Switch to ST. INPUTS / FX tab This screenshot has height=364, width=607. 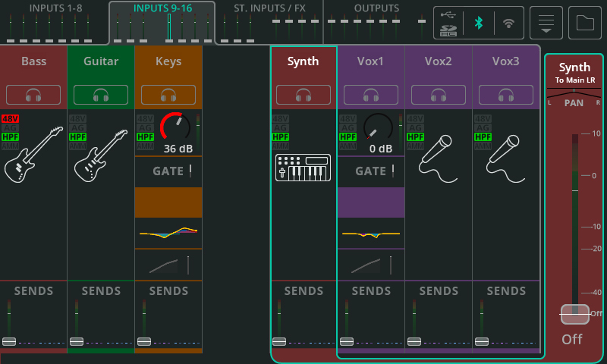[x=269, y=23]
